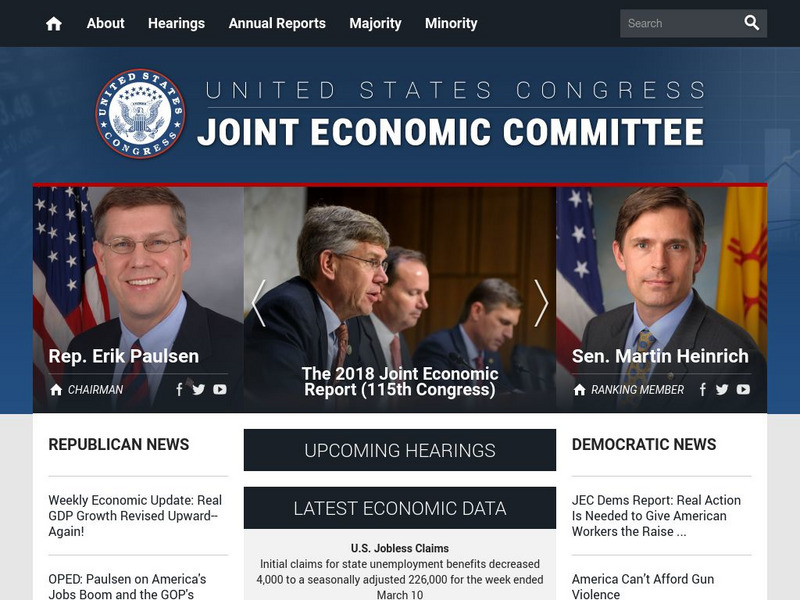Click the search magnifier icon

752,23
